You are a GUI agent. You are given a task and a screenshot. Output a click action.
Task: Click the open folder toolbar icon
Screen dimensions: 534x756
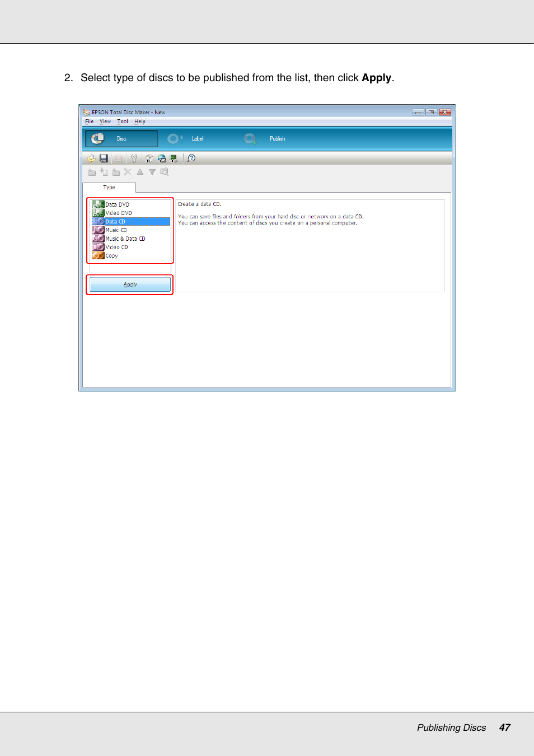coord(91,158)
